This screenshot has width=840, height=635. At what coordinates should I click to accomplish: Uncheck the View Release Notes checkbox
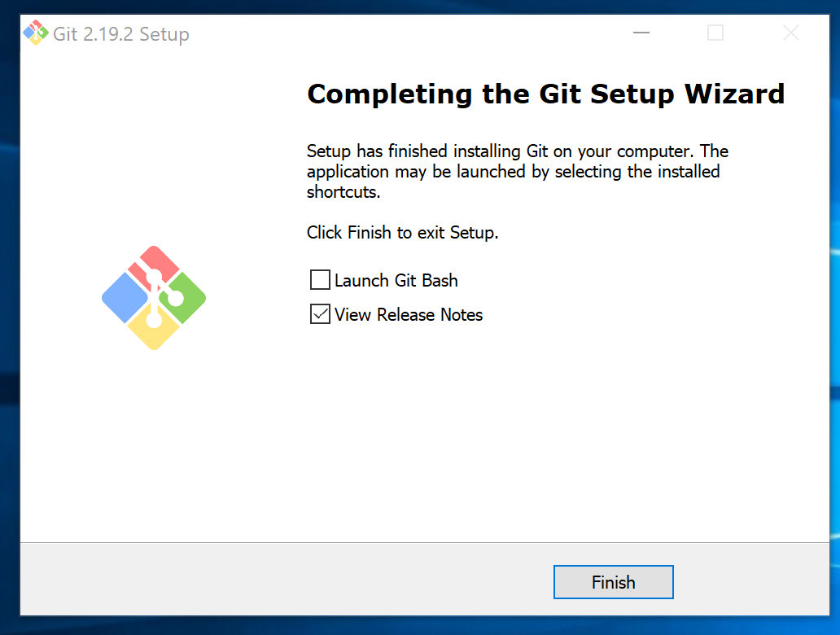pos(320,314)
